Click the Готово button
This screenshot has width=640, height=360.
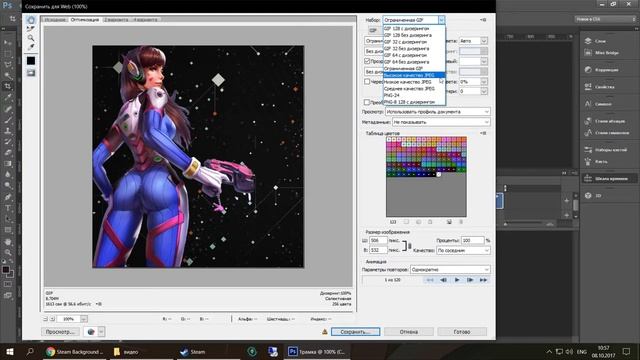click(x=462, y=332)
